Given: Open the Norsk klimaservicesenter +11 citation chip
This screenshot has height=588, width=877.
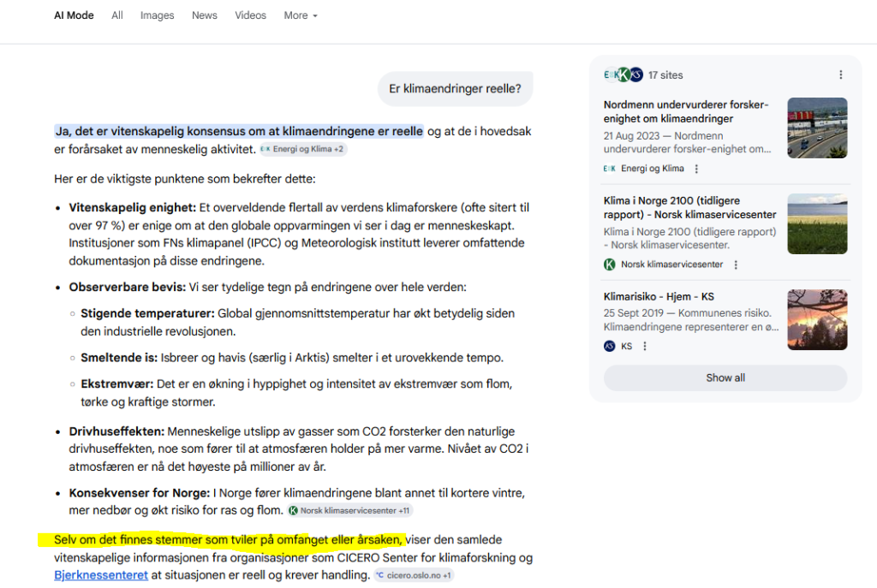Looking at the screenshot, I should coord(350,510).
